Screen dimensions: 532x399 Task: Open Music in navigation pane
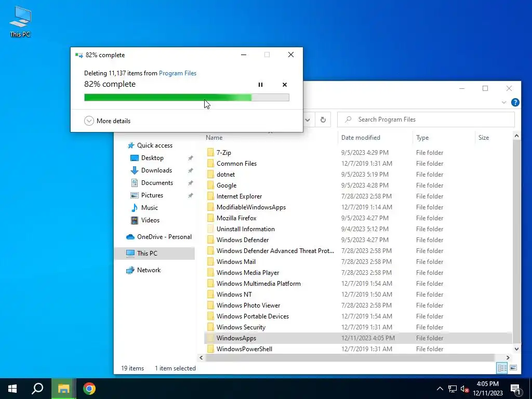tap(149, 208)
